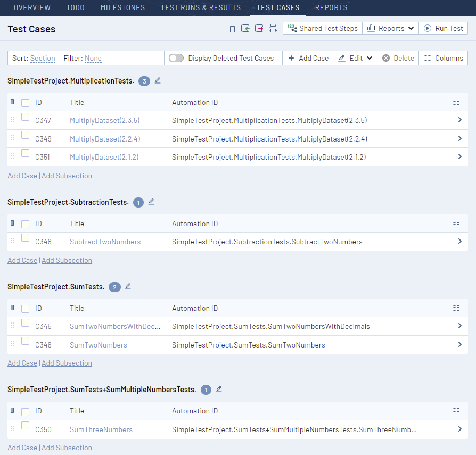Expand details chevron for case C347
476x455 pixels.
460,120
